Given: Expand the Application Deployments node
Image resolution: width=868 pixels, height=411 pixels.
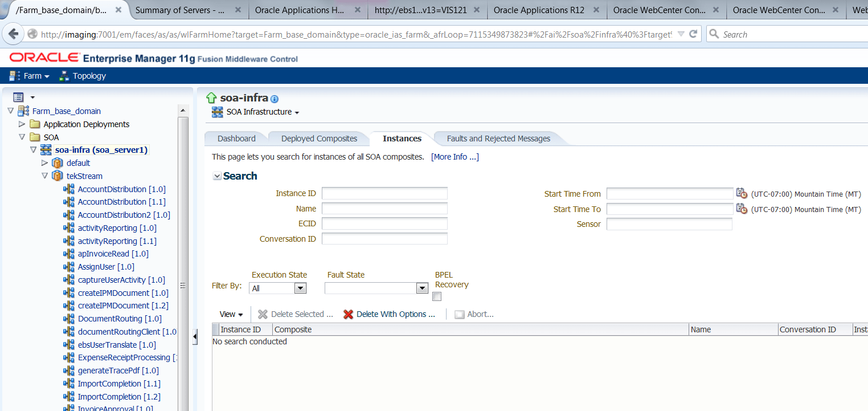Looking at the screenshot, I should pyautogui.click(x=22, y=124).
